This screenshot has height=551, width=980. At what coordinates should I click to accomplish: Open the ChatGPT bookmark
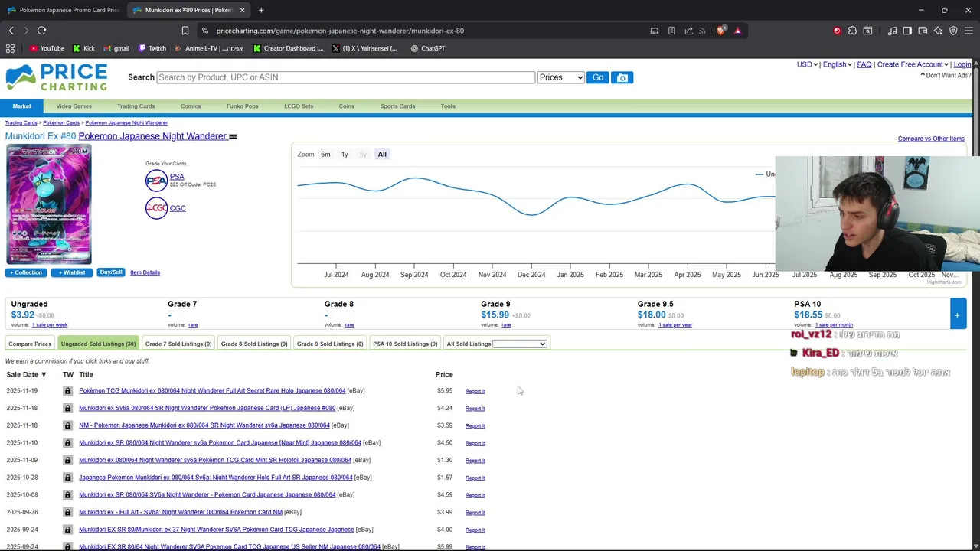(x=427, y=48)
